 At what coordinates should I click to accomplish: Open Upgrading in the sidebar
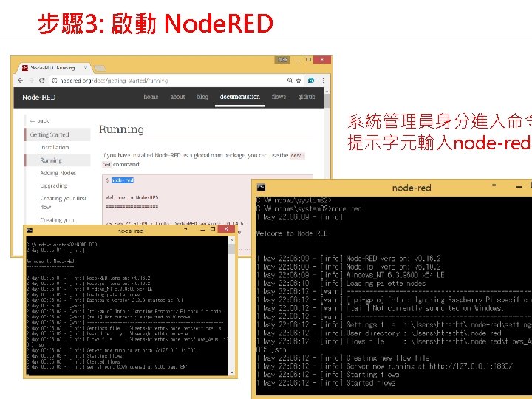point(54,185)
